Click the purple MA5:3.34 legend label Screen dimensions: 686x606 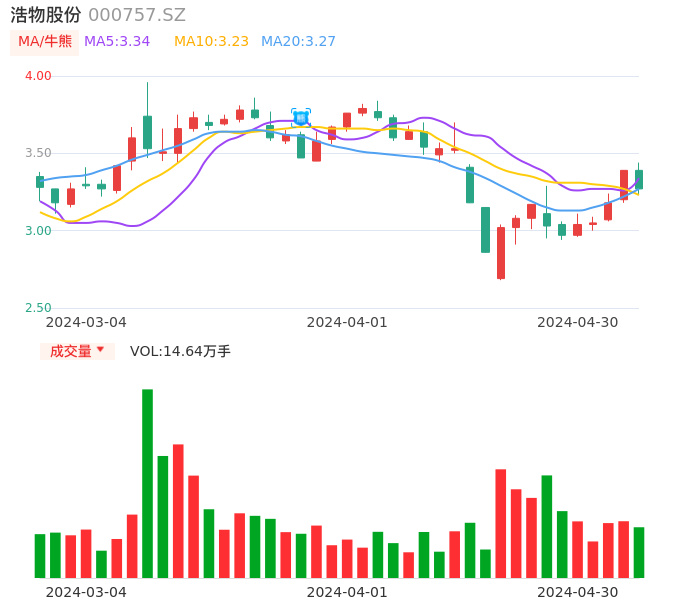[117, 42]
